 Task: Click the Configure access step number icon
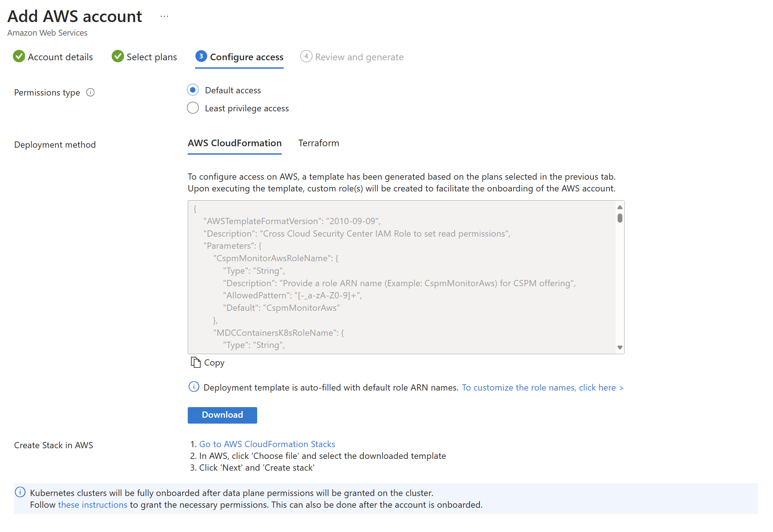[201, 57]
